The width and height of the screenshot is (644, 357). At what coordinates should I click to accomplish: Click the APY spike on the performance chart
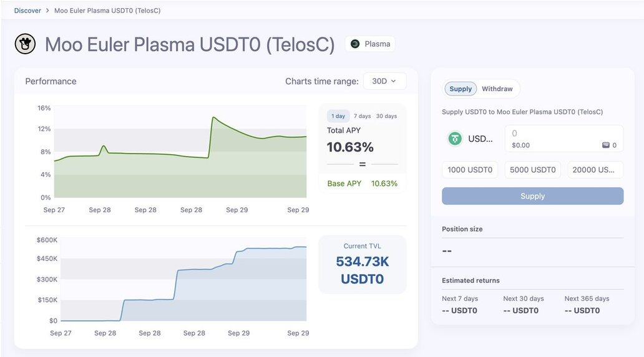(213, 117)
